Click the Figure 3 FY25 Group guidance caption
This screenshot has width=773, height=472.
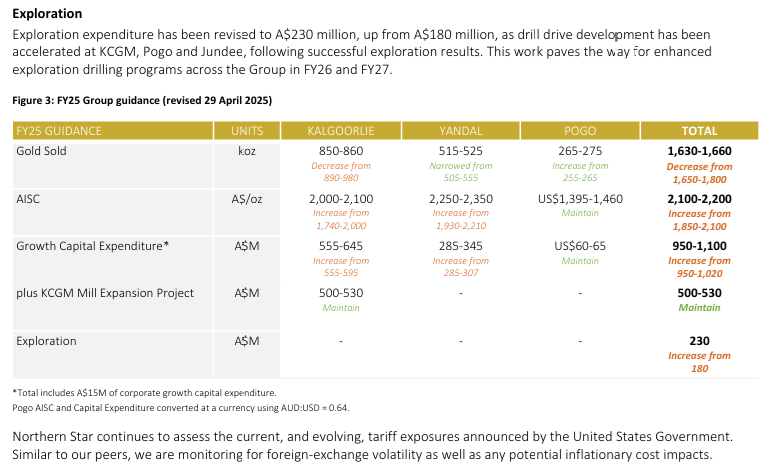click(x=142, y=101)
